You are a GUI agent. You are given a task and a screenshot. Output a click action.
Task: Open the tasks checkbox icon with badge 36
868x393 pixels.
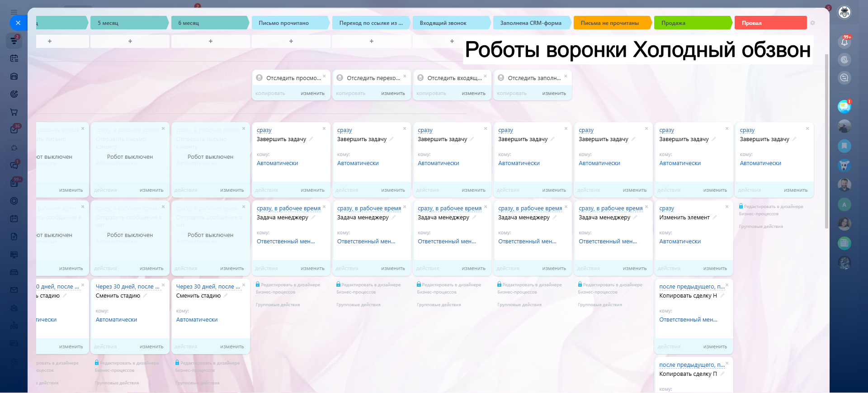[x=14, y=130]
